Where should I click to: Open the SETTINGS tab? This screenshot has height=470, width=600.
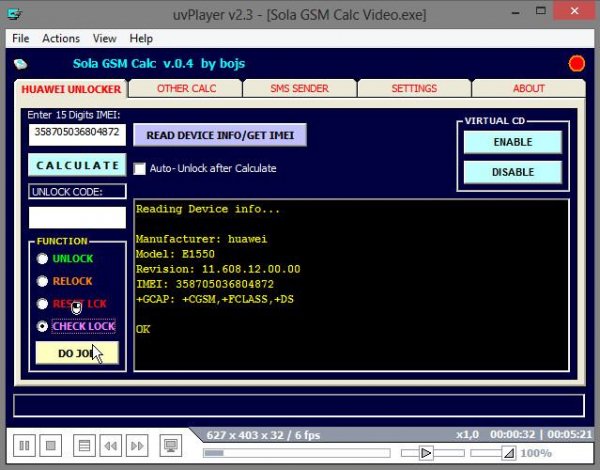coord(414,88)
